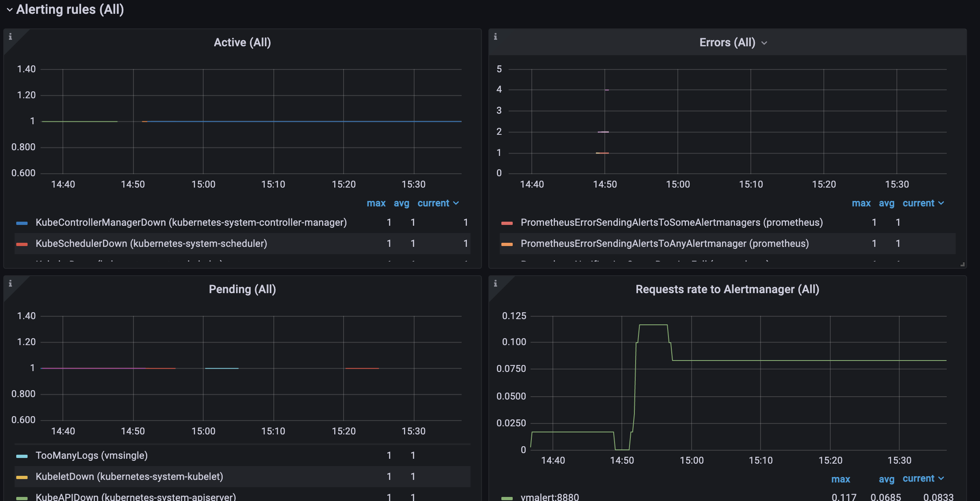Click info icon on Requests rate panel
This screenshot has width=980, height=501.
coord(495,283)
